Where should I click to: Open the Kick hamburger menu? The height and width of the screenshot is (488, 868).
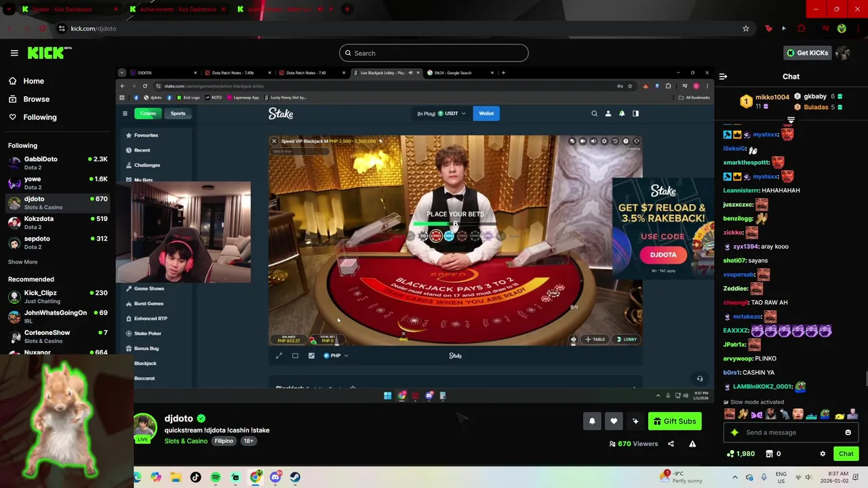click(14, 53)
